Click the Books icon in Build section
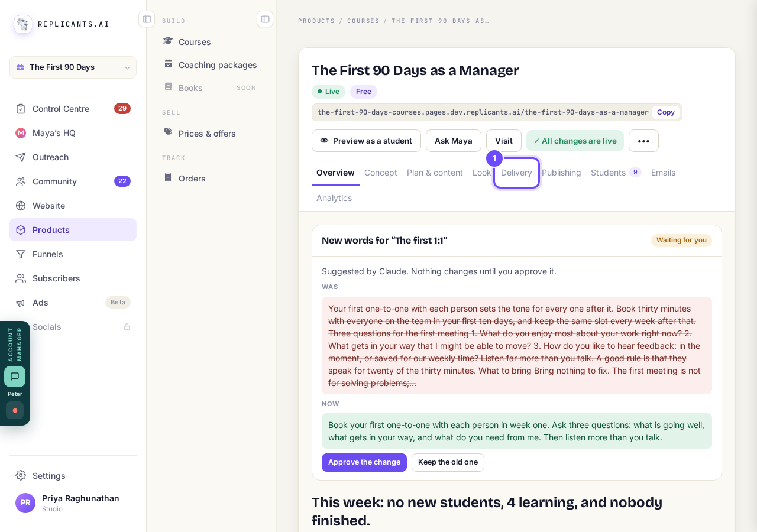 [x=168, y=87]
